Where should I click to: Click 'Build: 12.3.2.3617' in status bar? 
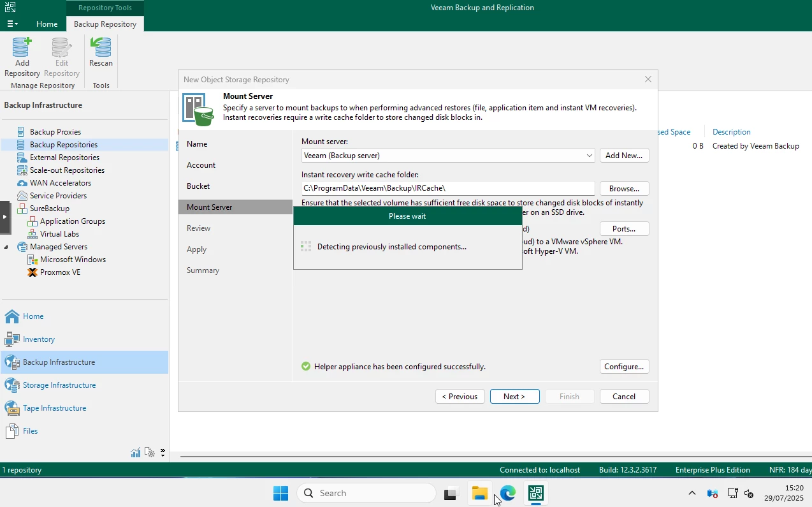tap(628, 470)
